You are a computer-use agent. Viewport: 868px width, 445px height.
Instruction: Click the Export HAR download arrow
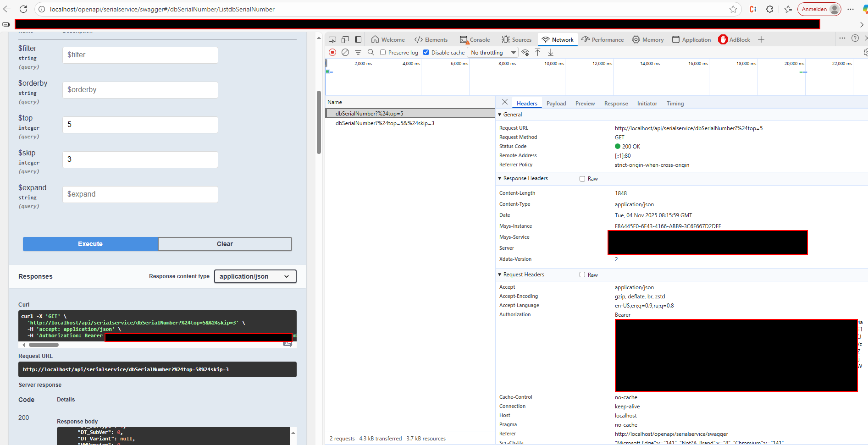point(551,53)
